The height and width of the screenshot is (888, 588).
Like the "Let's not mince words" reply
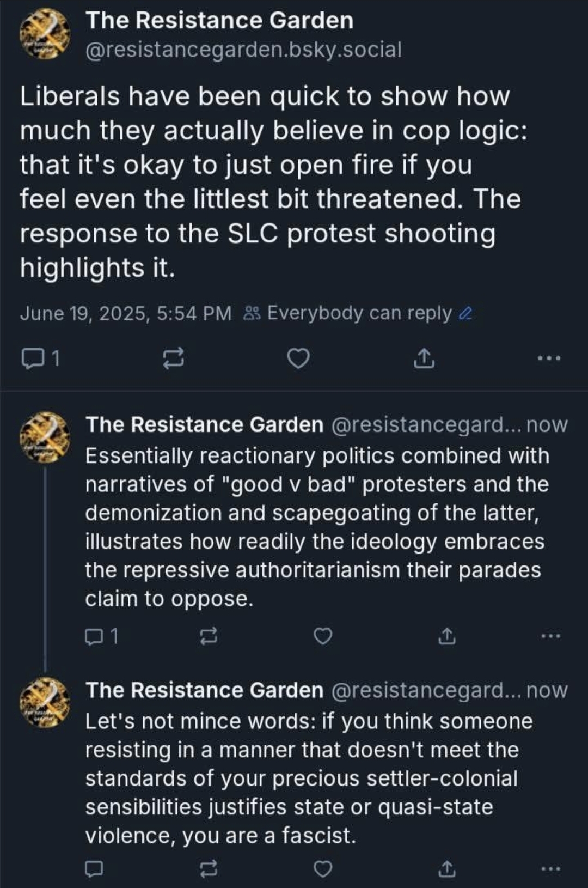323,868
